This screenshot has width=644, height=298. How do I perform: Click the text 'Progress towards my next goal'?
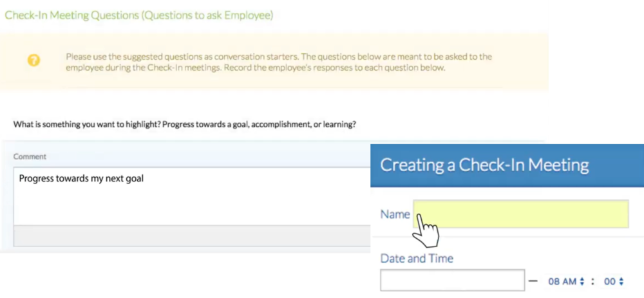81,178
